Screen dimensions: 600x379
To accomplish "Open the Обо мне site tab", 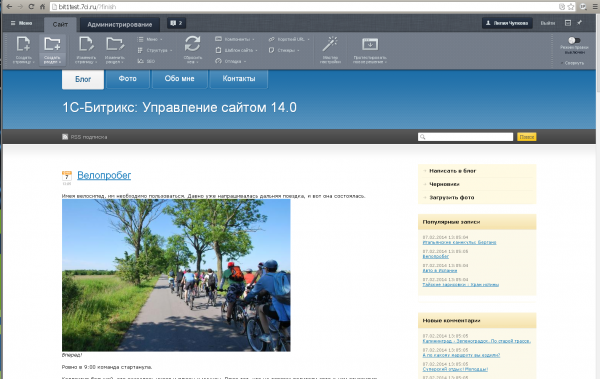I will [x=179, y=79].
